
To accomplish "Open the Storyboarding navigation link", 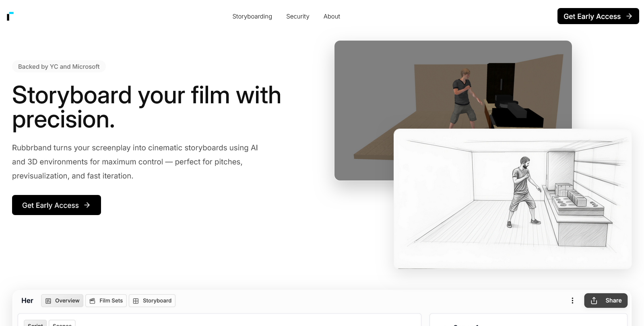I will pos(252,16).
